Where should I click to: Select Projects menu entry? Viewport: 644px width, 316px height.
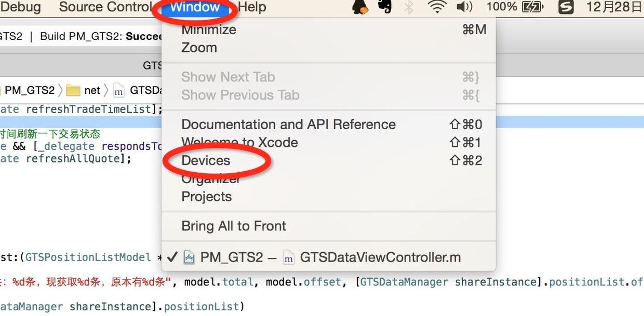tap(206, 197)
